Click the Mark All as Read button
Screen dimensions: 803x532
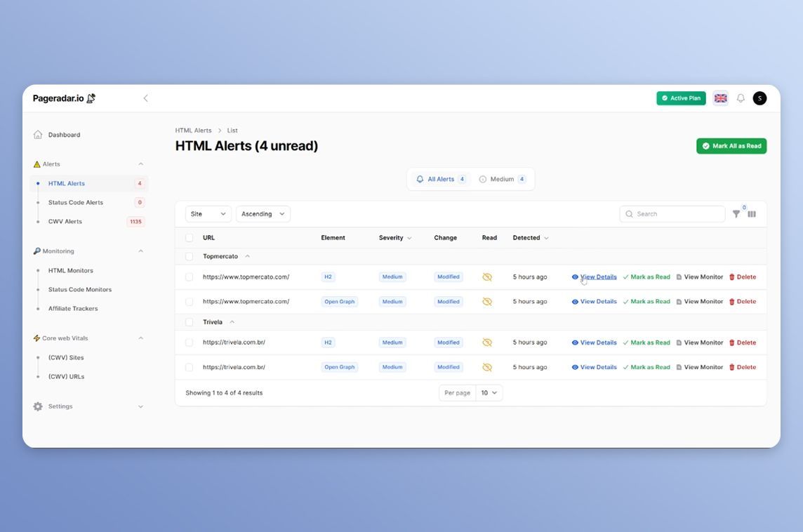[x=731, y=145]
